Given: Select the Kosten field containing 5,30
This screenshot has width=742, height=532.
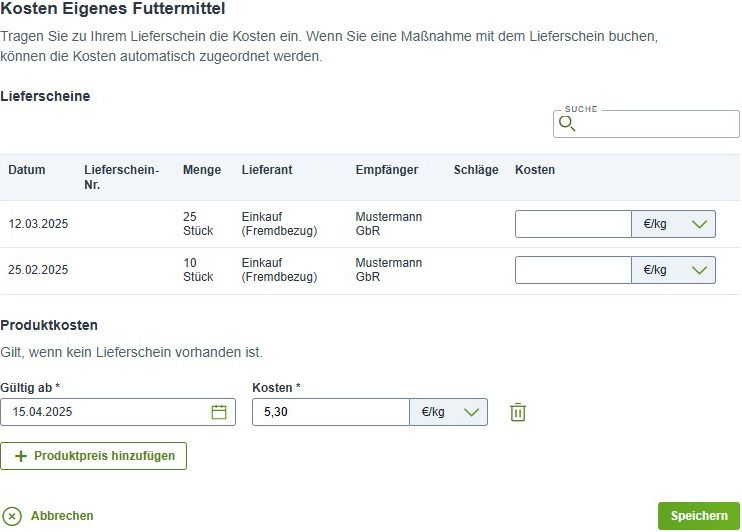Looking at the screenshot, I should tap(331, 412).
